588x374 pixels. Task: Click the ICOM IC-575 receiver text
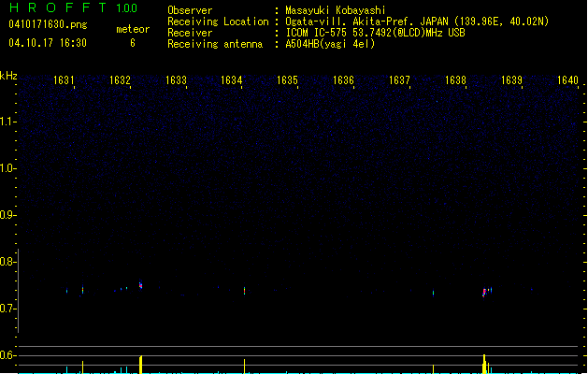click(x=375, y=33)
